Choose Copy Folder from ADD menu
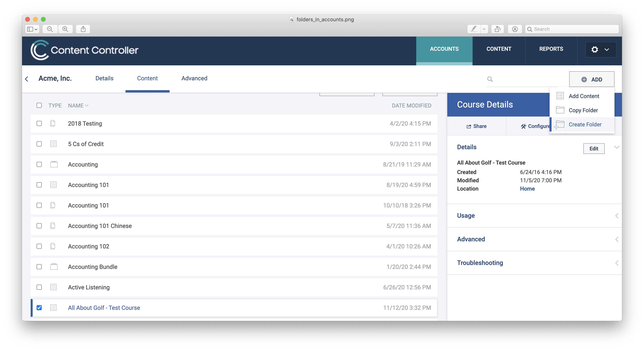Viewport: 644px width, 350px height. [582, 110]
